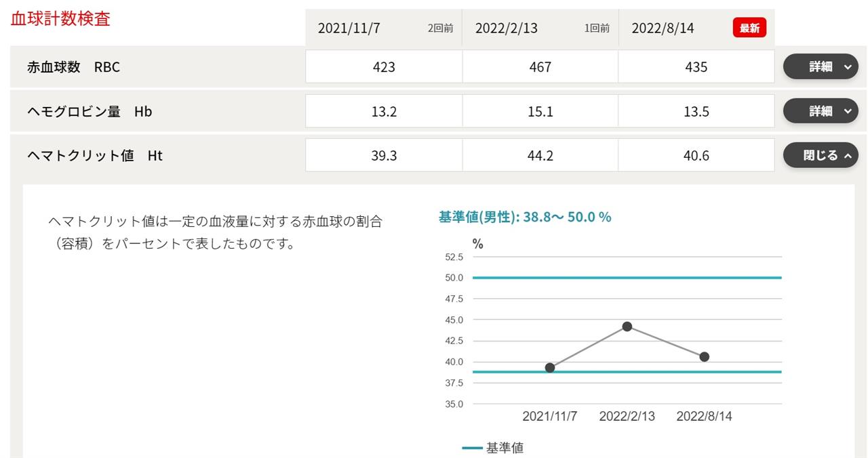
Task: Click the 50.0 y-axis label
Action: click(454, 278)
